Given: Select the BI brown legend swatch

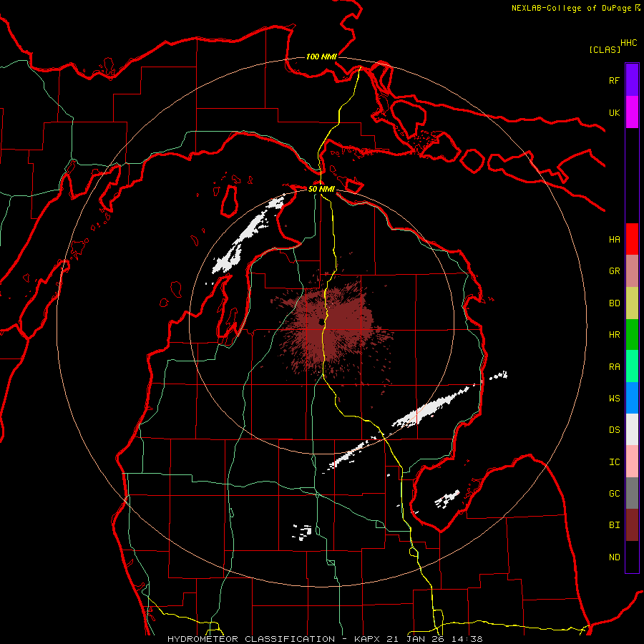Looking at the screenshot, I should [x=632, y=525].
